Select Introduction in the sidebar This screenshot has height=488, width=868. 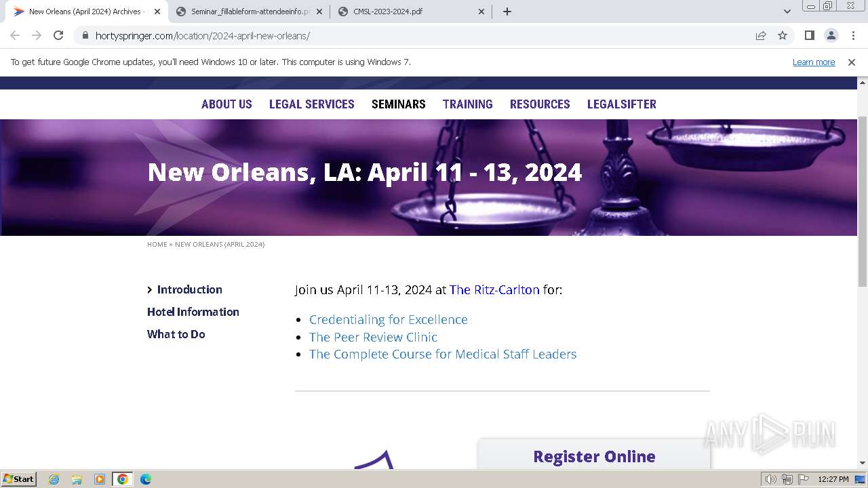click(x=190, y=289)
